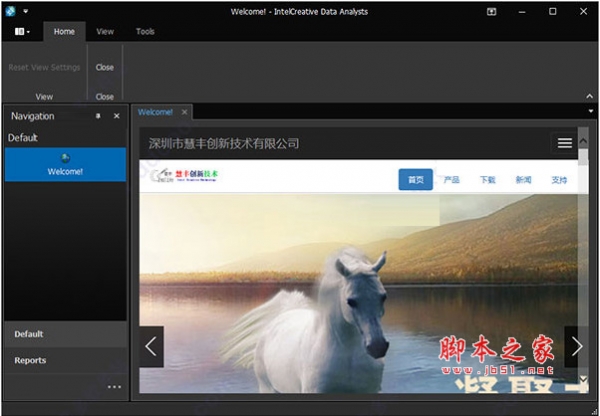Collapse the ribbon with the chevron arrow
The image size is (600, 416).
[589, 96]
